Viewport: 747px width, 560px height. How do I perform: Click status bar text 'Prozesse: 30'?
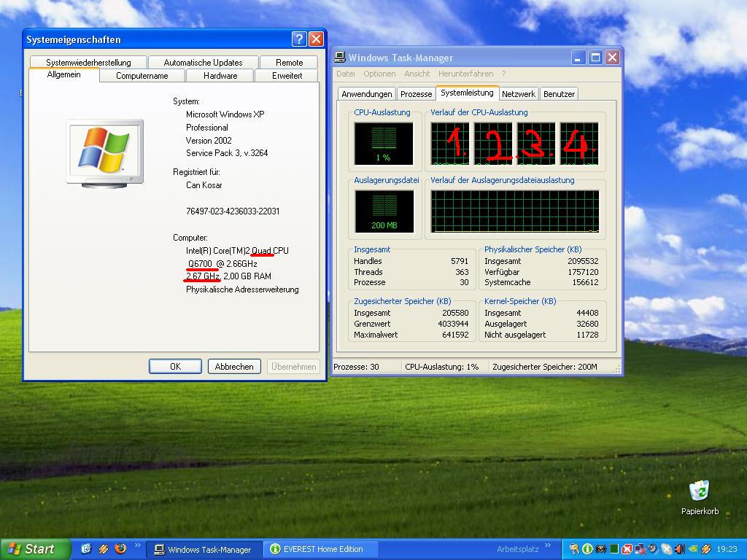pyautogui.click(x=356, y=367)
